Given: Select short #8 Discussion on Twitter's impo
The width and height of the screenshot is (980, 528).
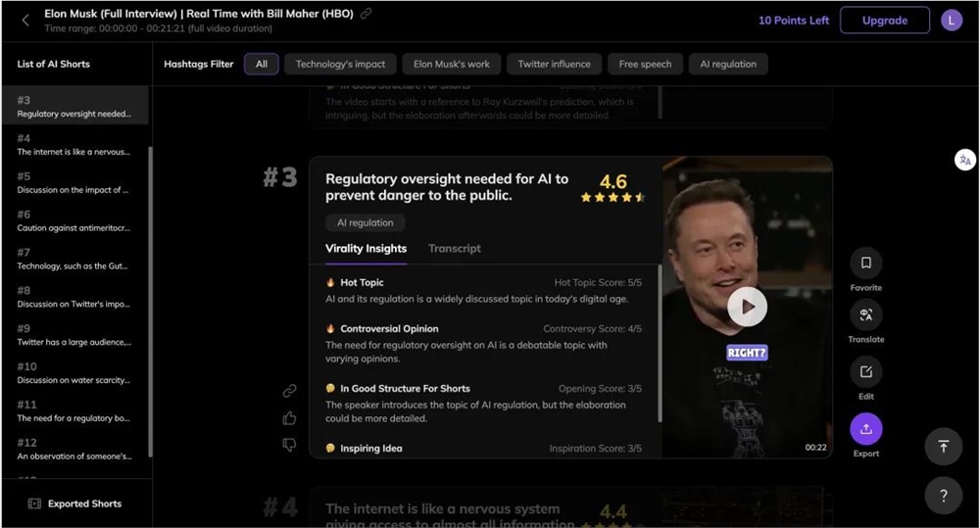Looking at the screenshot, I should (x=75, y=297).
